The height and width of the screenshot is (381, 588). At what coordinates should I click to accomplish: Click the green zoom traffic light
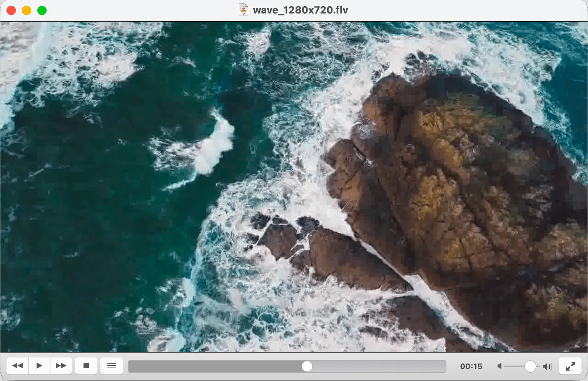coord(42,10)
